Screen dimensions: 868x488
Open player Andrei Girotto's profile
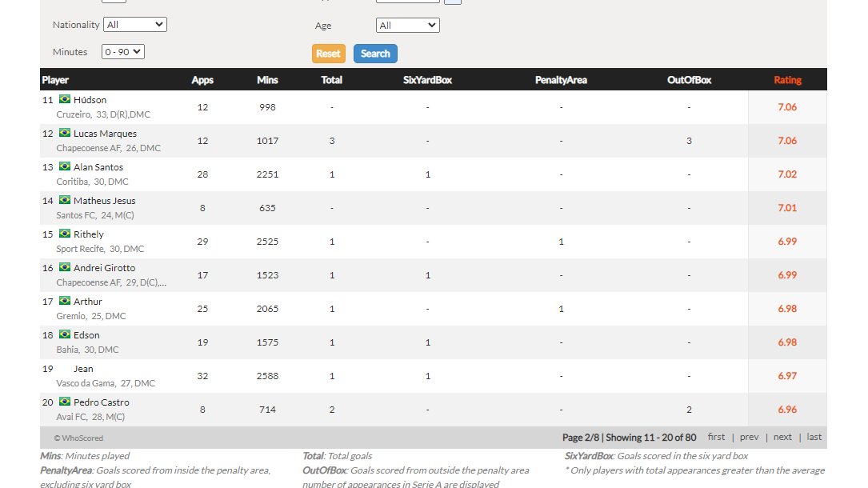(105, 268)
